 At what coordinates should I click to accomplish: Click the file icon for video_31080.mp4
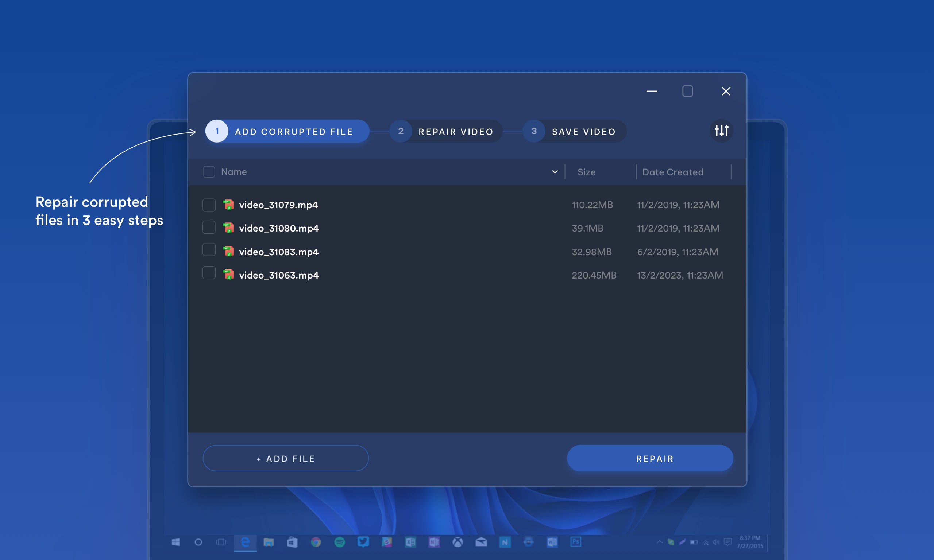228,228
